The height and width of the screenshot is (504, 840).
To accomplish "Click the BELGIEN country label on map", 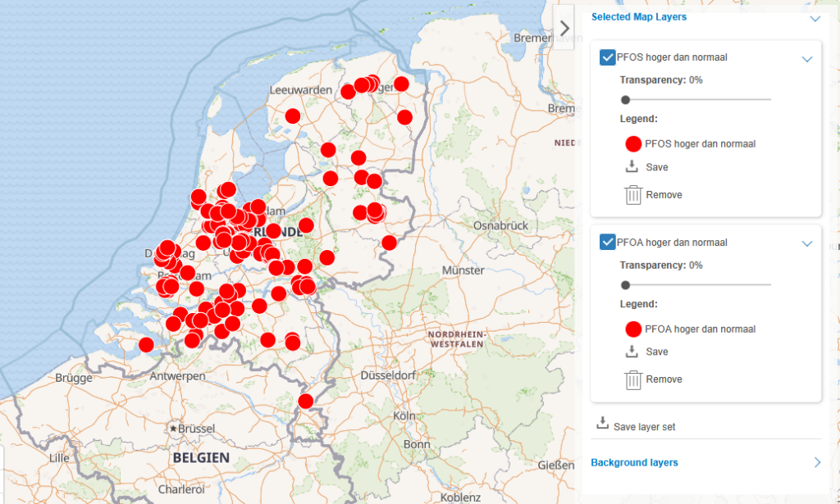I will (202, 458).
